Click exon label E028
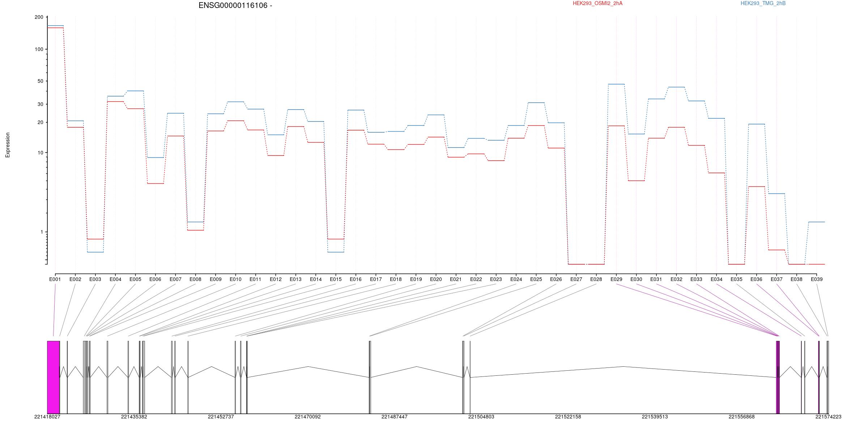Screen dimensions: 868x434 tap(596, 279)
